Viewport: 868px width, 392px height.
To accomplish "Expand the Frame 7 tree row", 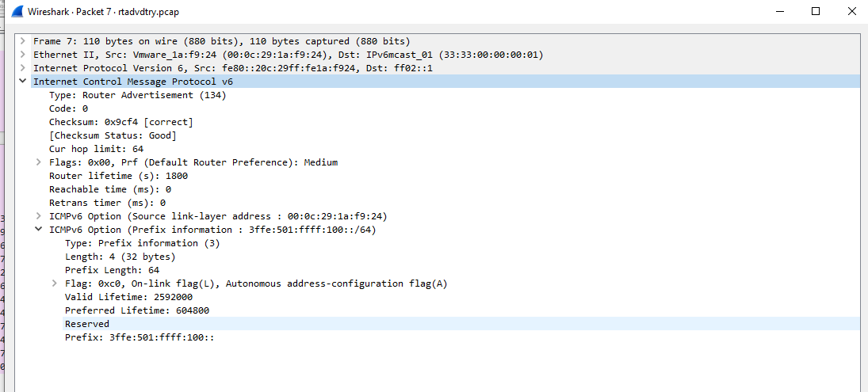I will pos(24,41).
